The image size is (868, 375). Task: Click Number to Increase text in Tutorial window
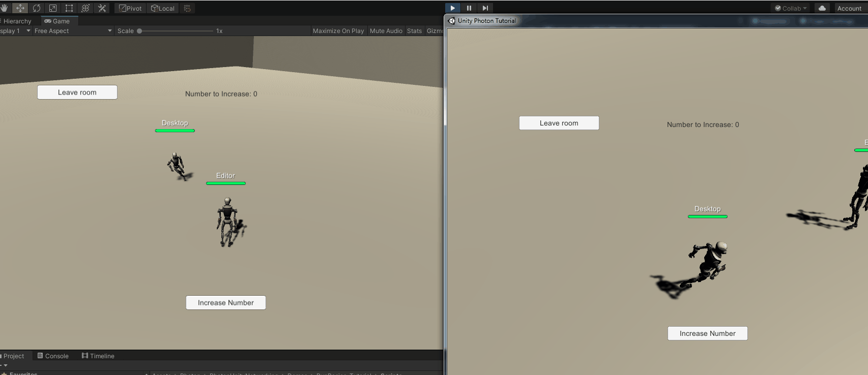703,124
